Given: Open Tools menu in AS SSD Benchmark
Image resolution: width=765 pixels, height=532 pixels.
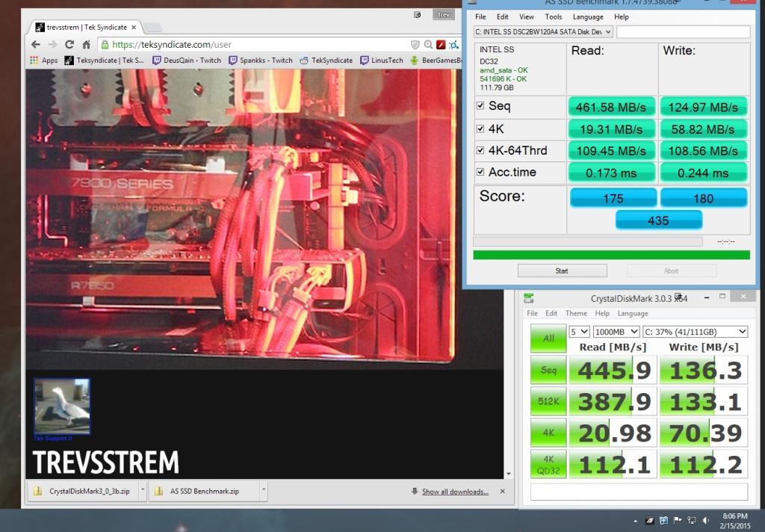Looking at the screenshot, I should point(553,16).
